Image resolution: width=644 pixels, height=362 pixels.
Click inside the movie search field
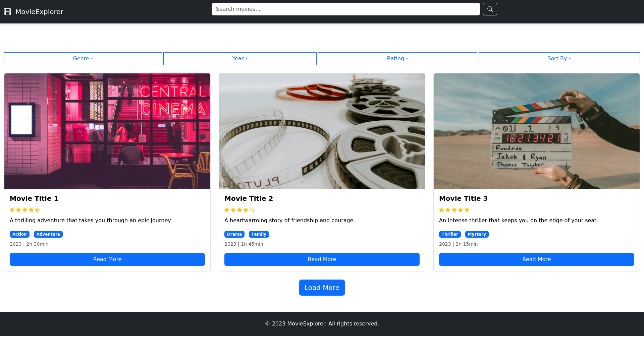(x=345, y=9)
